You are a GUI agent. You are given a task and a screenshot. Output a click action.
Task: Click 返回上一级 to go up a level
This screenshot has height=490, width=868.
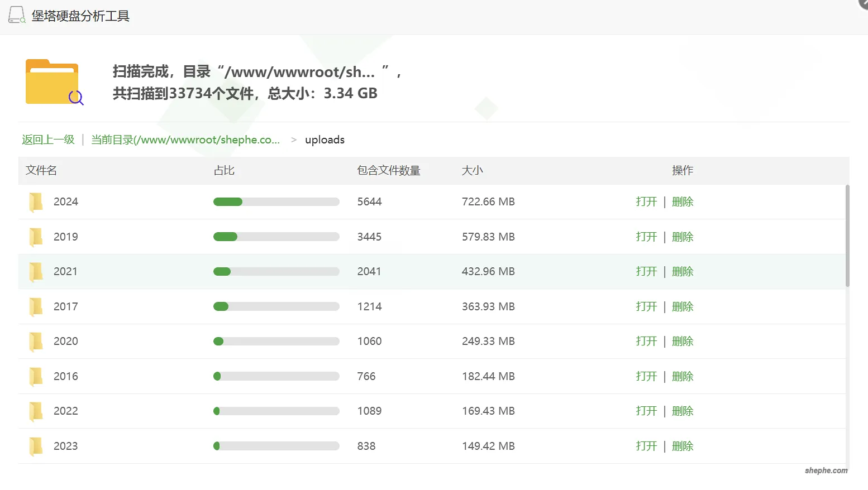pyautogui.click(x=48, y=140)
